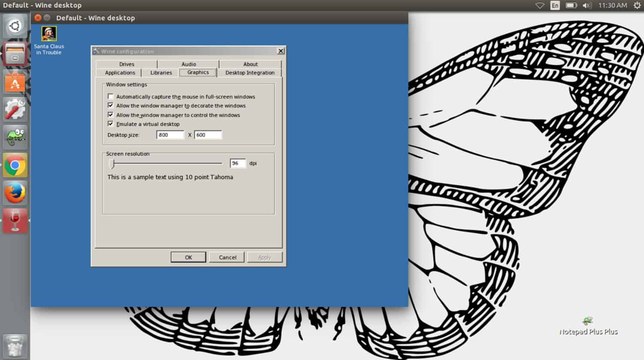Uncheck allow window manager to decorate windows

[111, 106]
